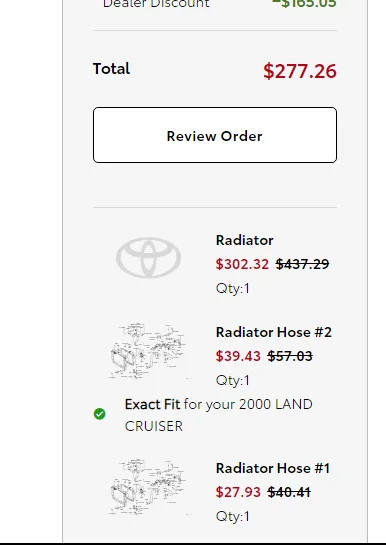Viewport: 386px width, 545px height.
Task: Open the Radiator product title link
Action: tap(245, 240)
